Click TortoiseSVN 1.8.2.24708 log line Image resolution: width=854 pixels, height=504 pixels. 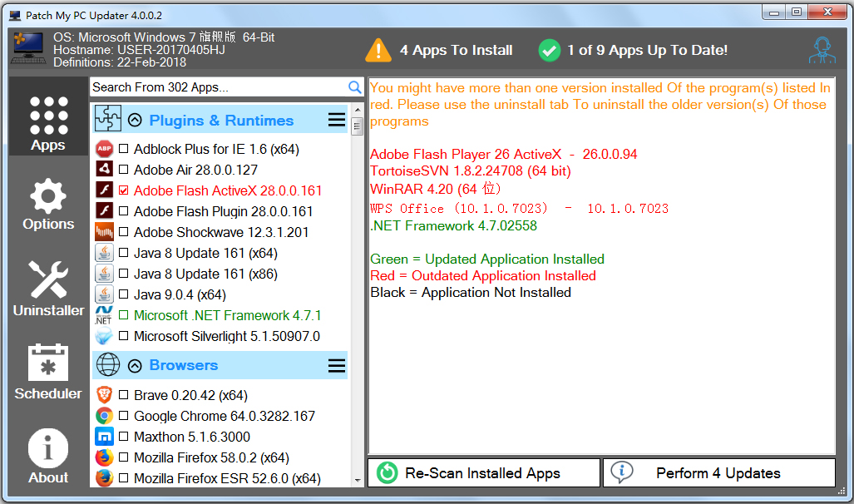point(471,171)
